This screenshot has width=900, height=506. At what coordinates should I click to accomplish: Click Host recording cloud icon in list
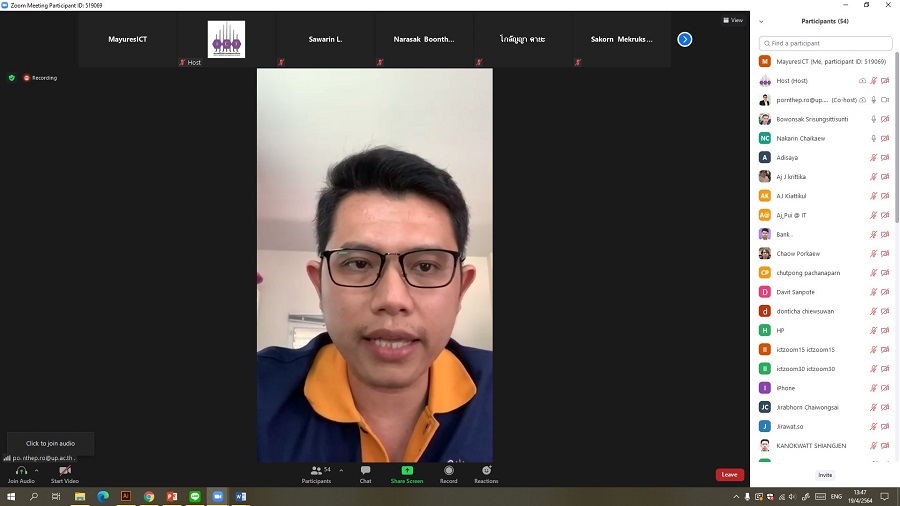(x=862, y=81)
